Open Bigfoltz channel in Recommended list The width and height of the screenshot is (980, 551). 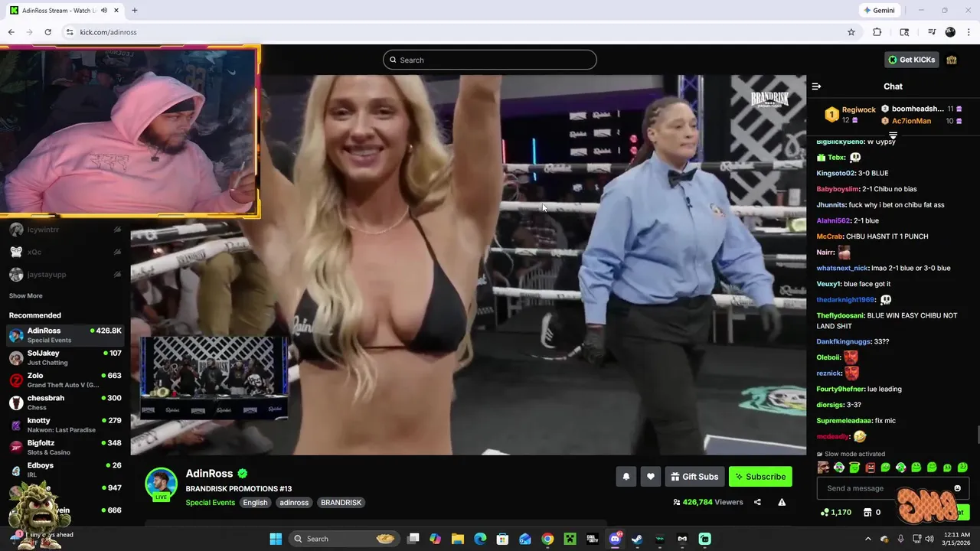(x=65, y=447)
